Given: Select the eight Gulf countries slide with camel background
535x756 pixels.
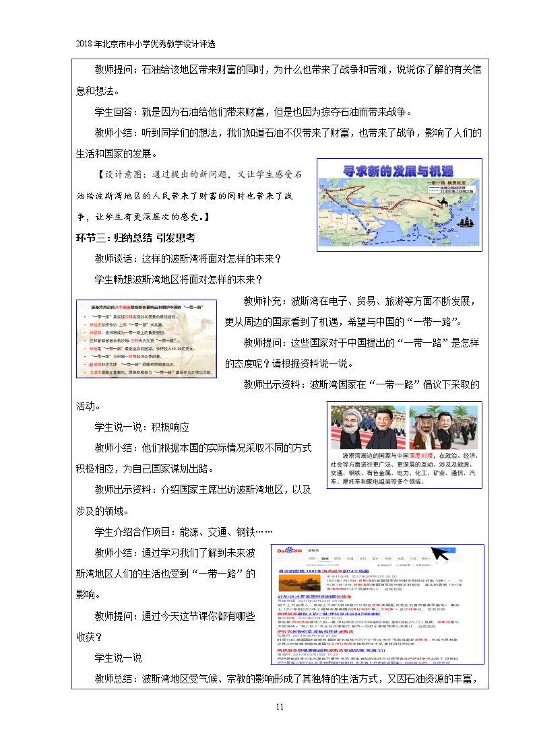Looking at the screenshot, I should (146, 339).
